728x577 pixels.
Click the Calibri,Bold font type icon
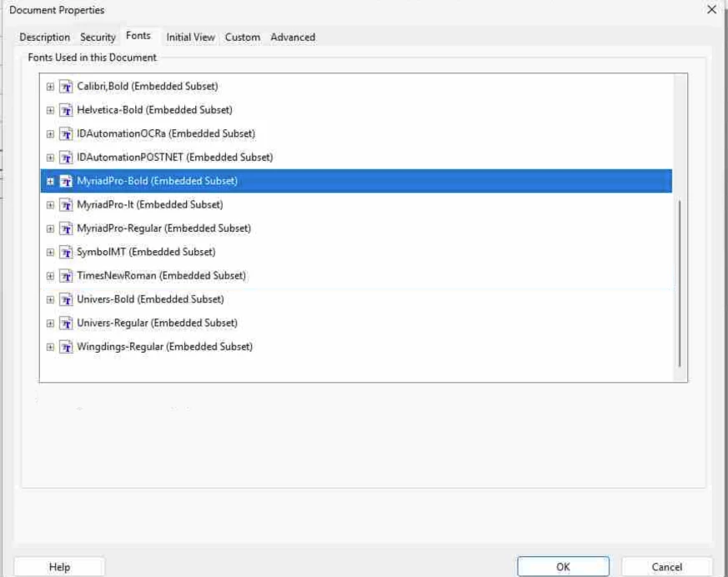pos(66,87)
